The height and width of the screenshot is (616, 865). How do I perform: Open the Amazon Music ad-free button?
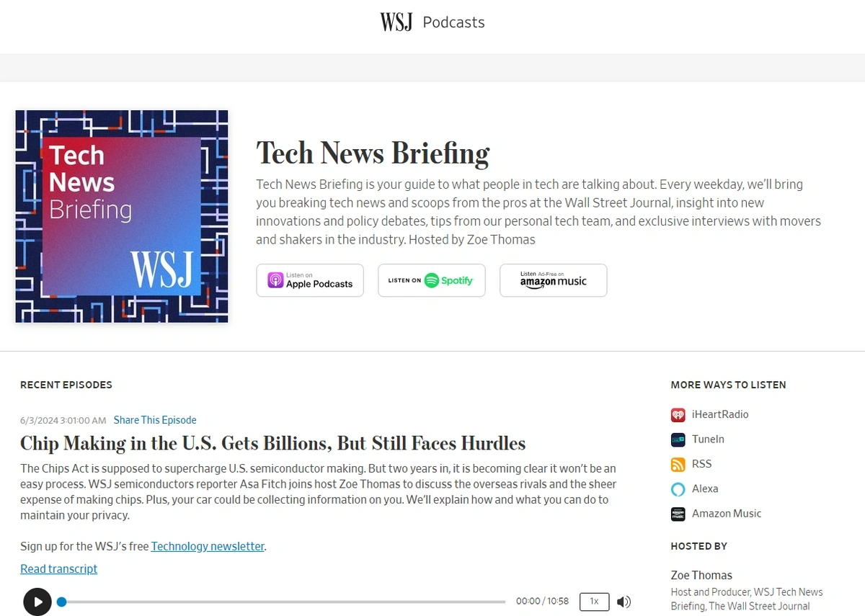pos(554,280)
